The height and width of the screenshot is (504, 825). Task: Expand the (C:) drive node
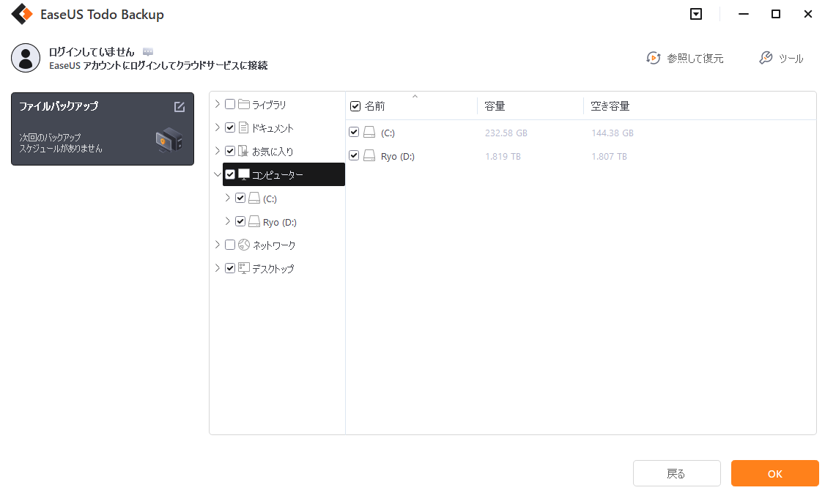(227, 198)
